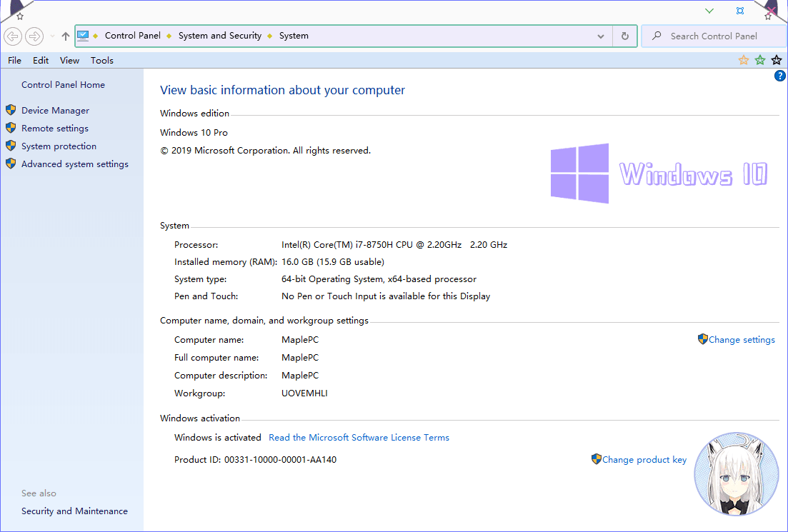
Task: Navigate to Control Panel in the breadcrumb
Action: tap(133, 36)
